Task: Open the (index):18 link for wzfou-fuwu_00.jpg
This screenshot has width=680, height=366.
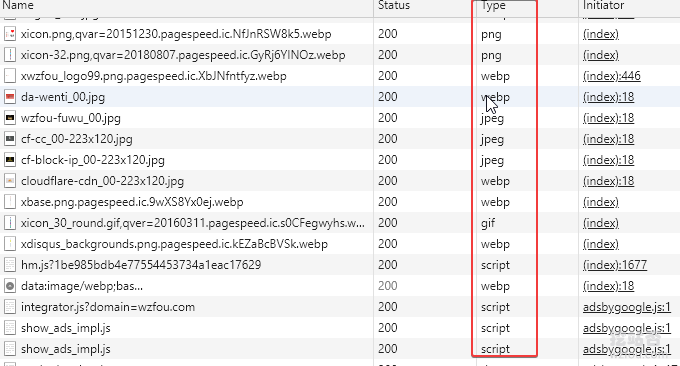Action: click(608, 118)
